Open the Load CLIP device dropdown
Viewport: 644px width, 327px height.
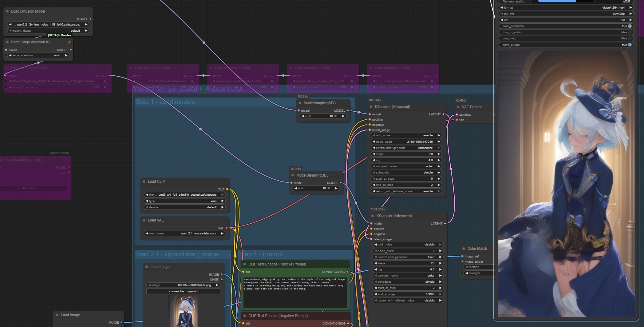point(185,207)
